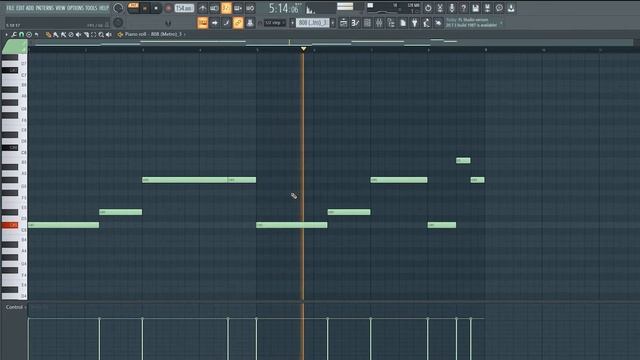
Task: Click the playhead marker on timeline
Action: point(303,49)
